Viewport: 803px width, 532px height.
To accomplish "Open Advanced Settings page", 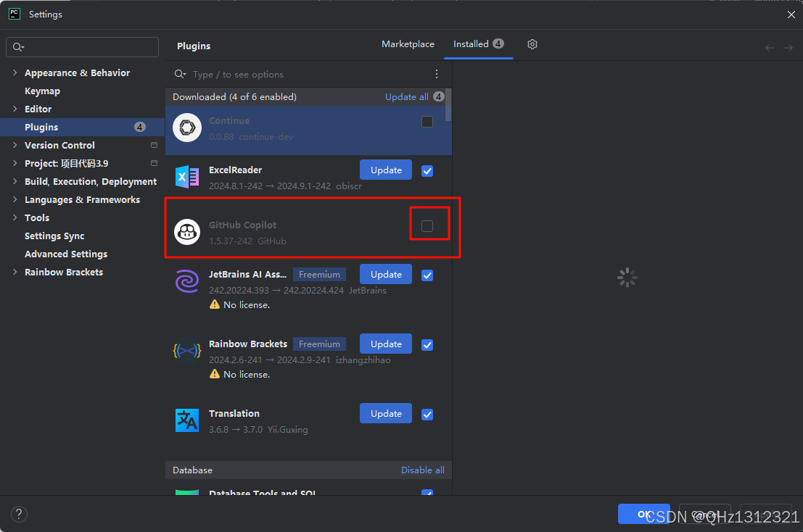I will (x=66, y=254).
